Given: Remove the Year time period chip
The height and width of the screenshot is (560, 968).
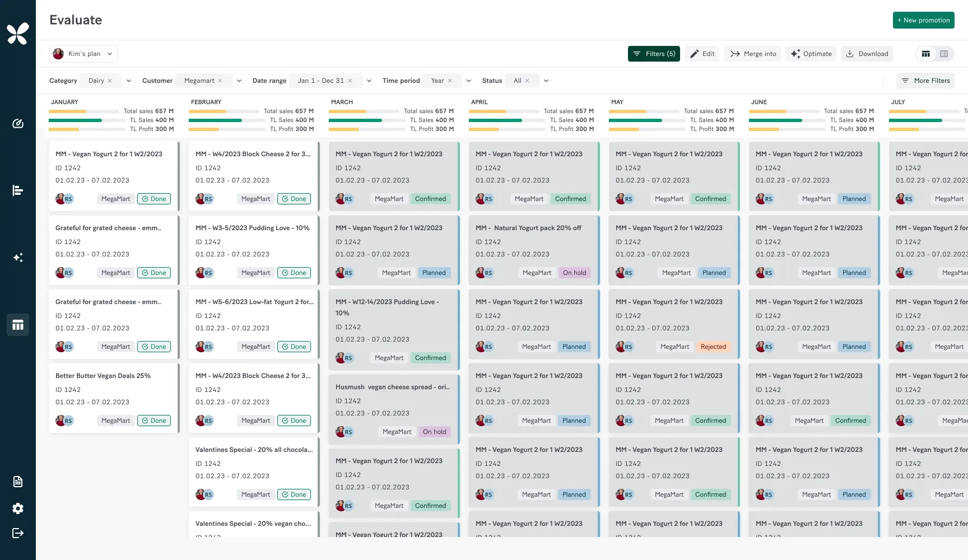Looking at the screenshot, I should point(450,81).
